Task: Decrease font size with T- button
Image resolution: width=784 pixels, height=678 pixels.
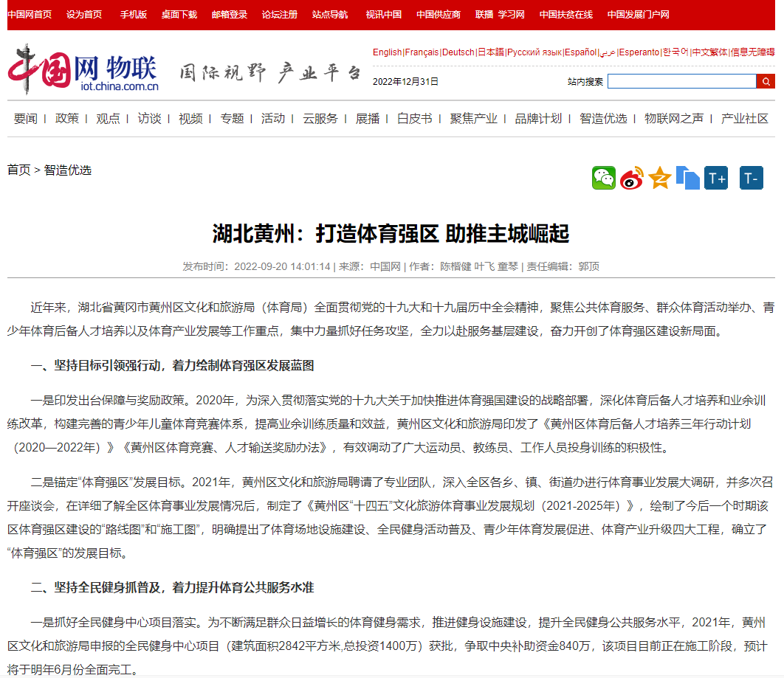Action: [751, 178]
